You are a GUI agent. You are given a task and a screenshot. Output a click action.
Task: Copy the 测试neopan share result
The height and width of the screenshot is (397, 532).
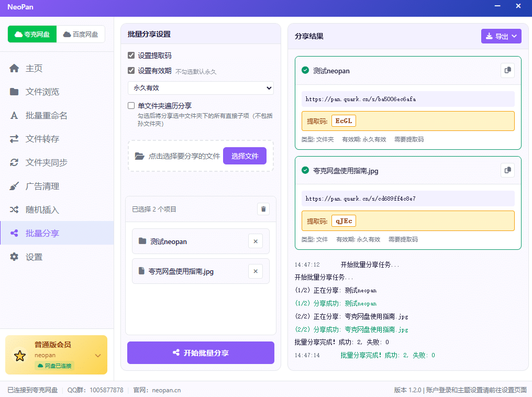507,70
